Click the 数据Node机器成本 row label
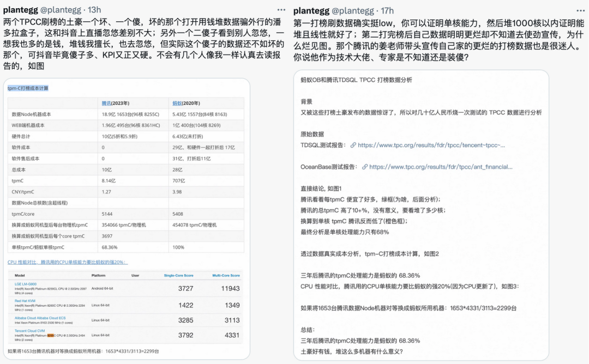 pos(31,114)
